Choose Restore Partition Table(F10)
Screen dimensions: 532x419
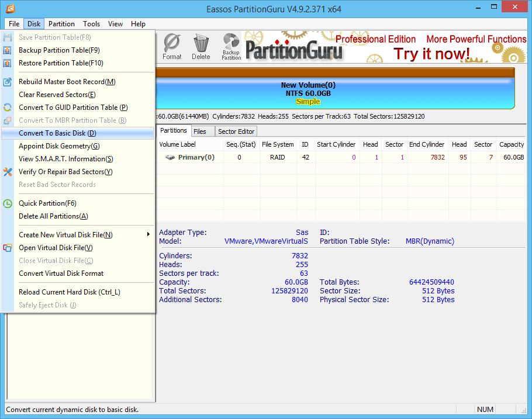tap(78, 63)
